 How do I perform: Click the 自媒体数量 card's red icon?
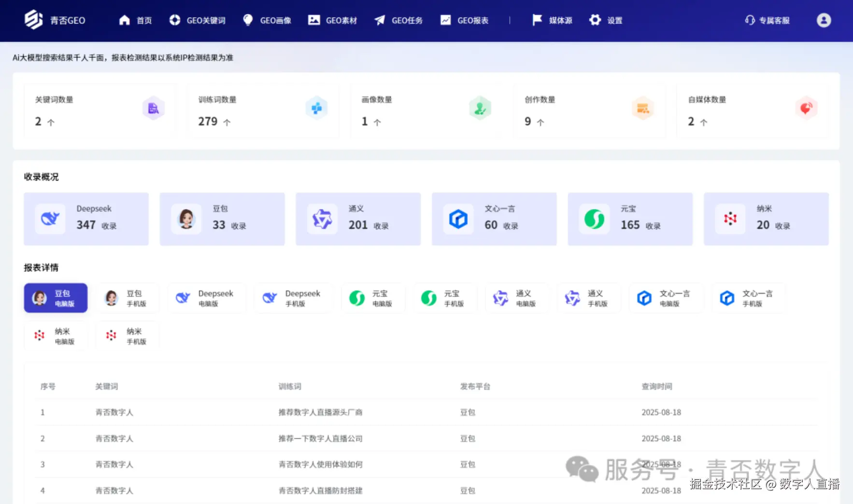point(806,108)
